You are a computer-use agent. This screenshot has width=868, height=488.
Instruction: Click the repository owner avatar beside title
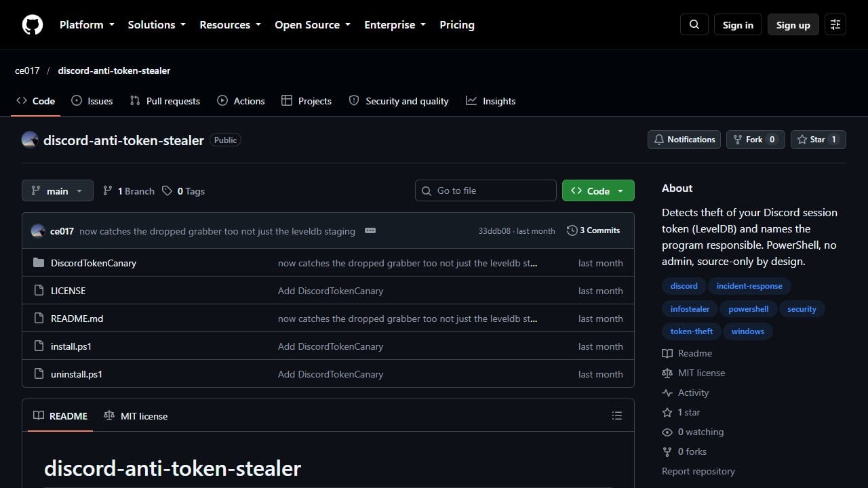tap(30, 140)
